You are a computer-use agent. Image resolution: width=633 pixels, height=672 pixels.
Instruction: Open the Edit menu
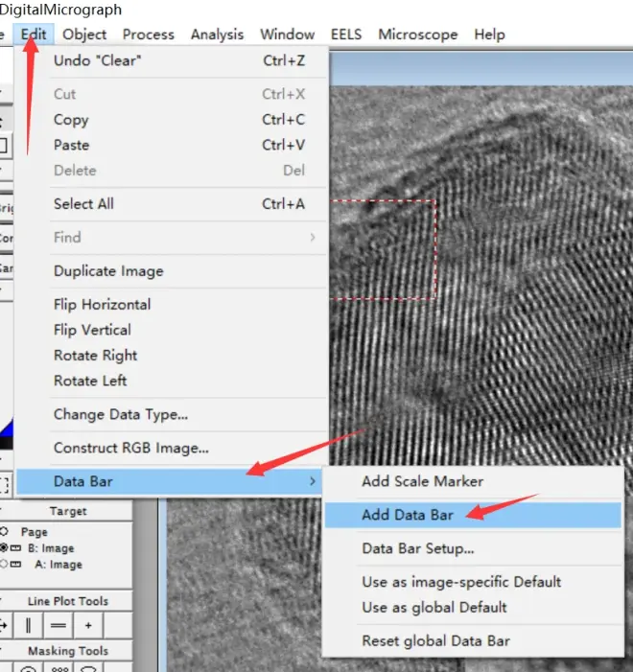[x=34, y=35]
